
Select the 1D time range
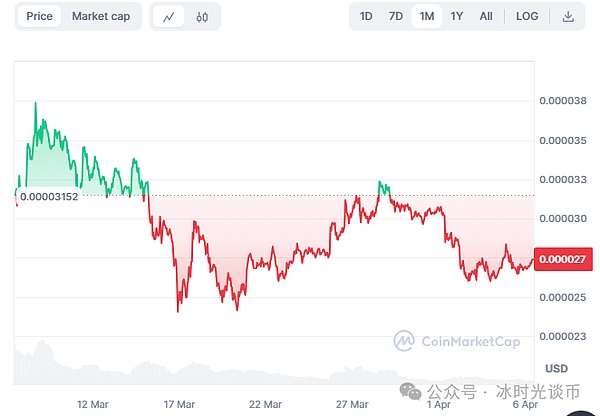point(366,16)
